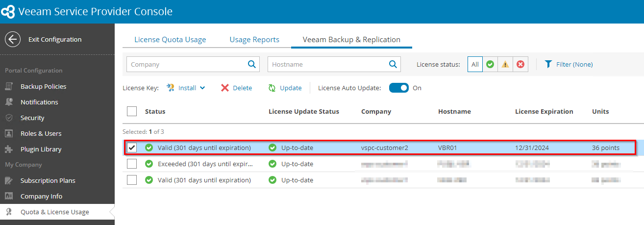Sort by the Units column header
This screenshot has height=225, width=644.
coord(600,111)
